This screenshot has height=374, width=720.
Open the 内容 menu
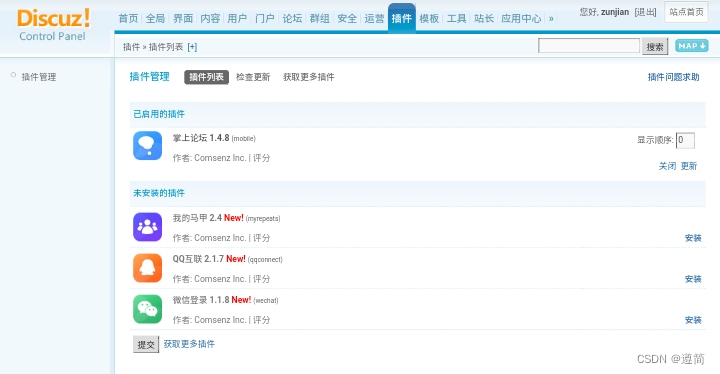pyautogui.click(x=210, y=18)
